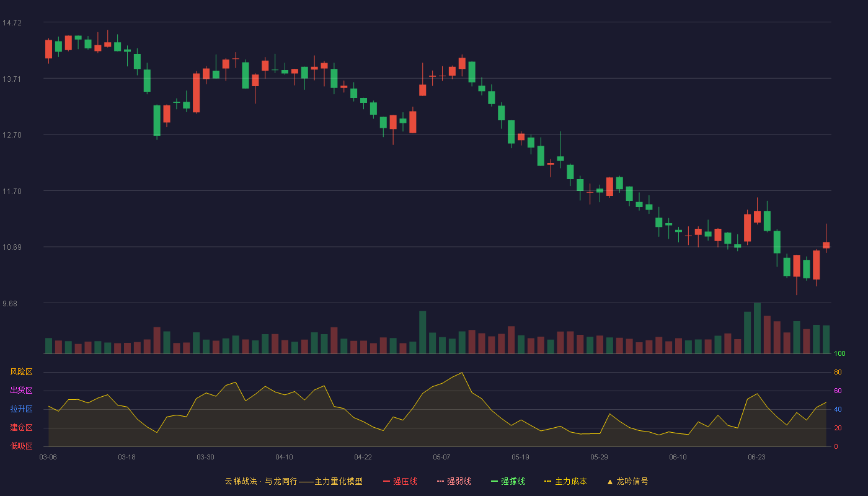Click the green 100 indicator axis value
Screen dimensions: 868x496
click(839, 354)
